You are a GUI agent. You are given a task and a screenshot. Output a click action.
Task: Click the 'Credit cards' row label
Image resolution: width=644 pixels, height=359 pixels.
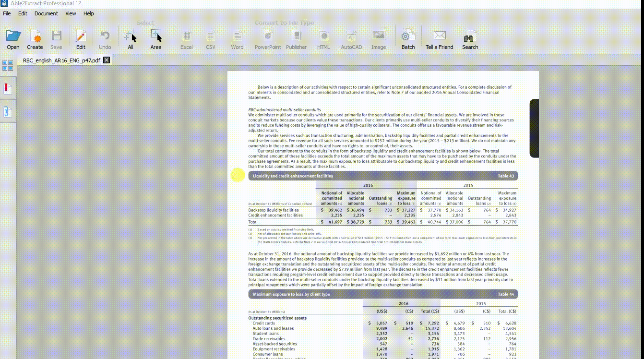(264, 323)
